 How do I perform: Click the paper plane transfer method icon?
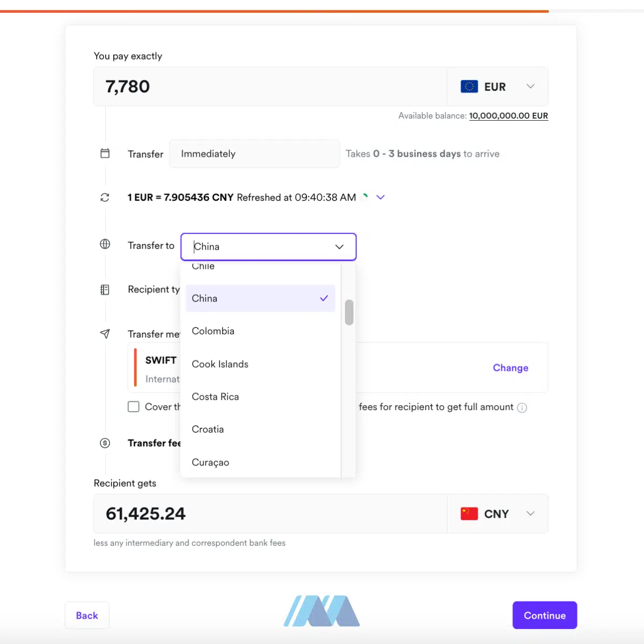105,334
